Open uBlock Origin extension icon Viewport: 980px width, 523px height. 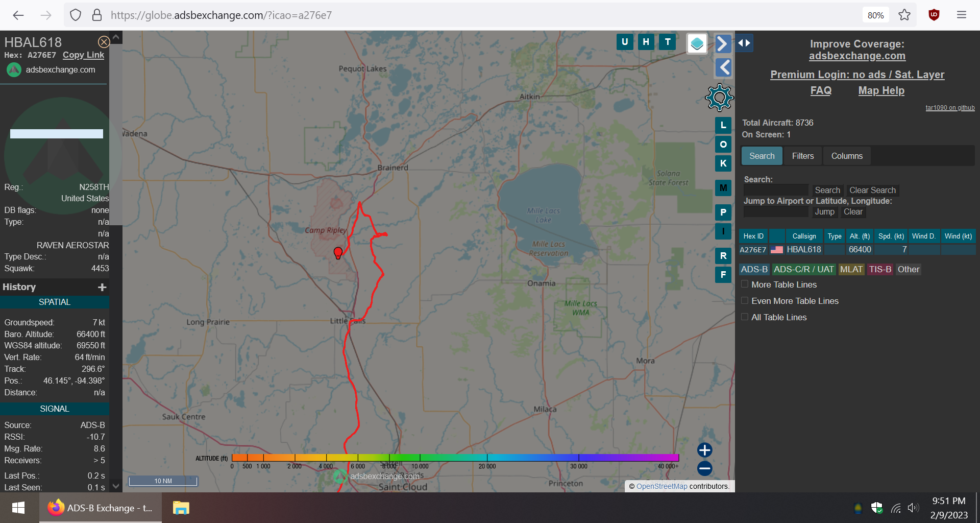coord(934,15)
